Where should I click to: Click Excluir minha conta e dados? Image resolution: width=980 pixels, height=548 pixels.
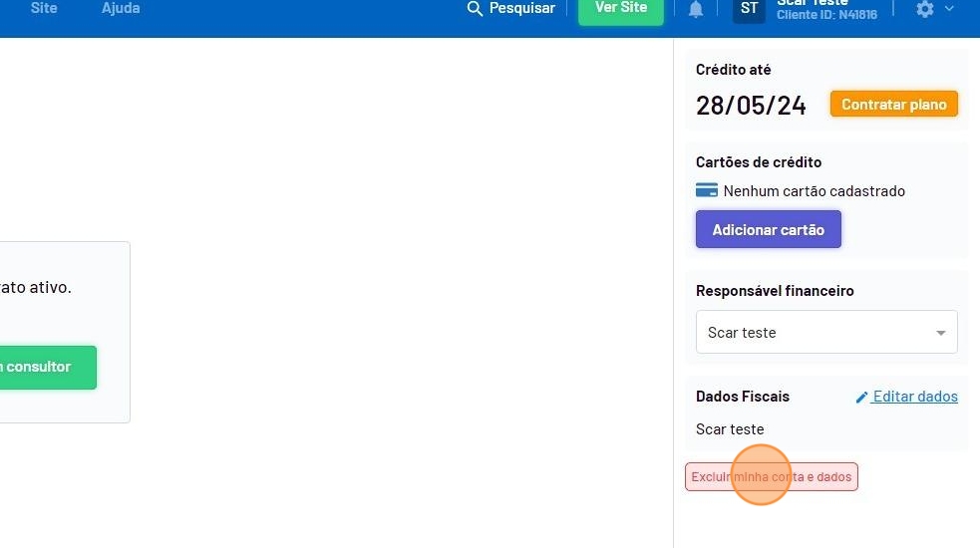771,477
